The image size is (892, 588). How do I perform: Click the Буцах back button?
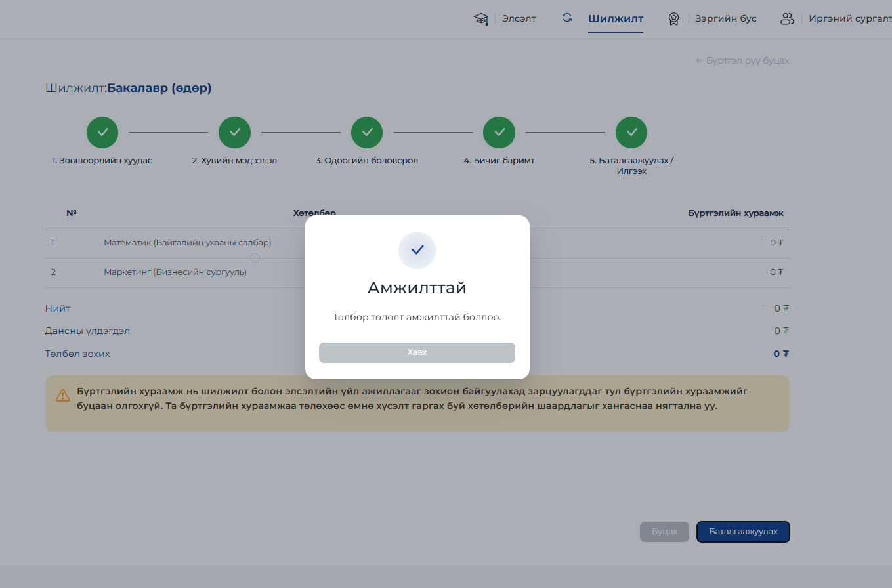click(x=664, y=532)
